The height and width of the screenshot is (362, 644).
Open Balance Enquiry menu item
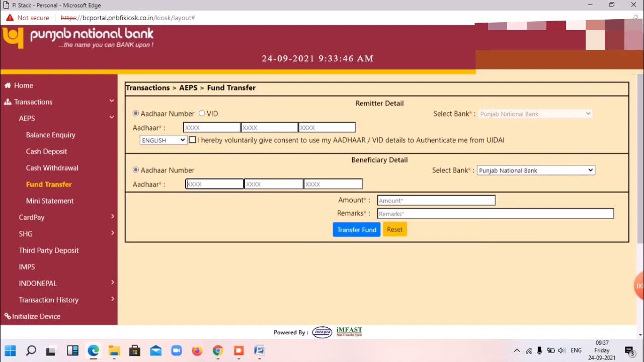(50, 135)
